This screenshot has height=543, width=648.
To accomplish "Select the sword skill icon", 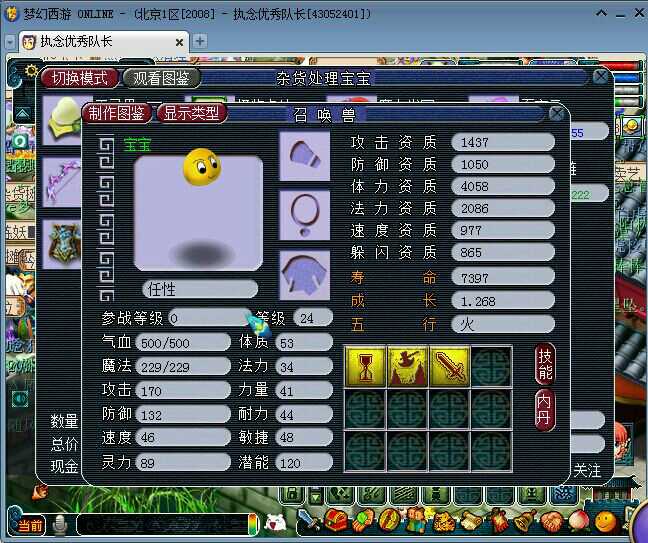I will (450, 366).
